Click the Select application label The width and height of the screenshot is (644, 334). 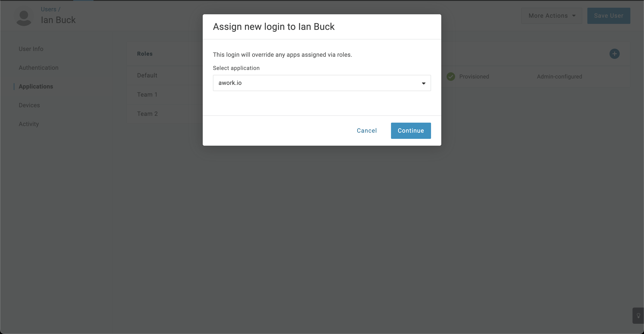[x=236, y=68]
